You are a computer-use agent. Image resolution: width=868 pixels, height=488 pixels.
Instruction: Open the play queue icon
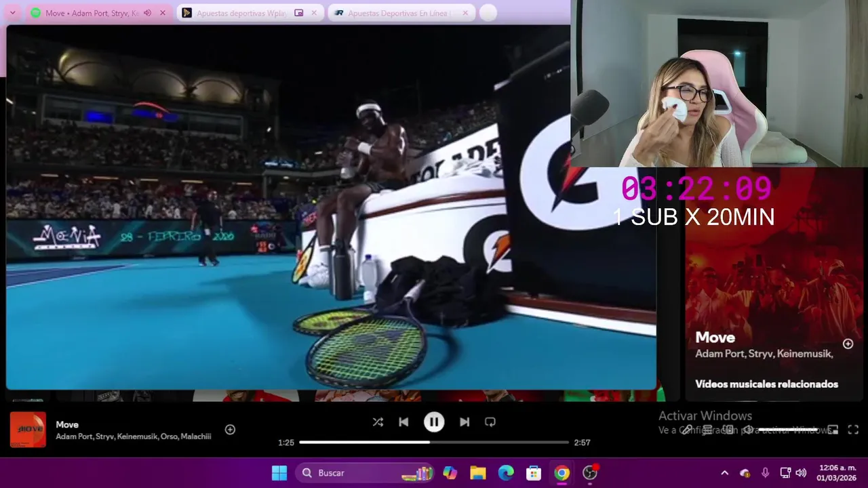[x=707, y=430]
